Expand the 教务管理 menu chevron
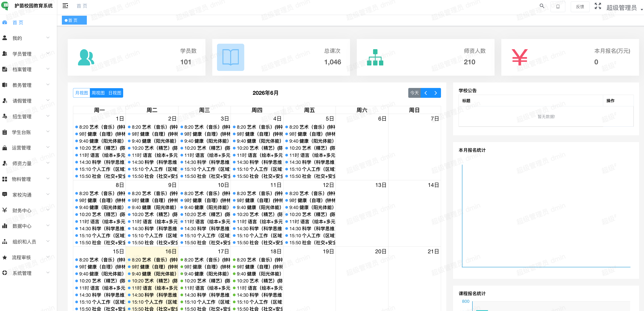 pyautogui.click(x=48, y=85)
